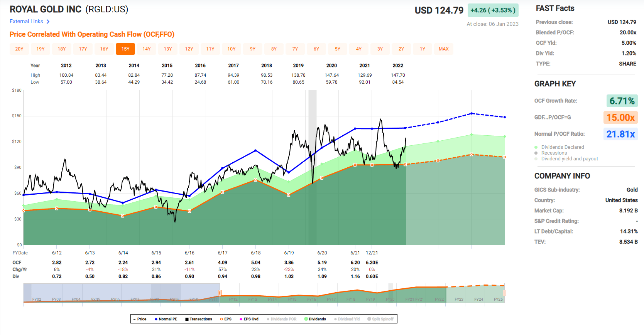Click FY24 in the range navigator
The width and height of the screenshot is (644, 335).
[x=478, y=300]
